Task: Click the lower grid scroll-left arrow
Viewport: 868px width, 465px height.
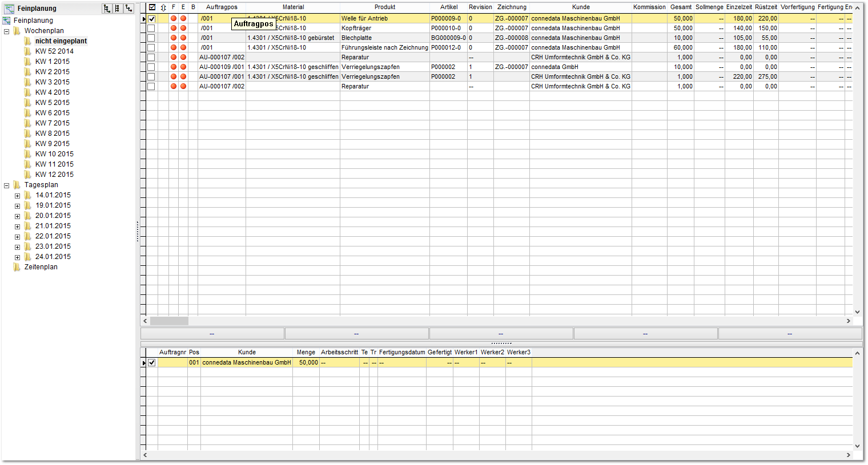Action: point(145,455)
